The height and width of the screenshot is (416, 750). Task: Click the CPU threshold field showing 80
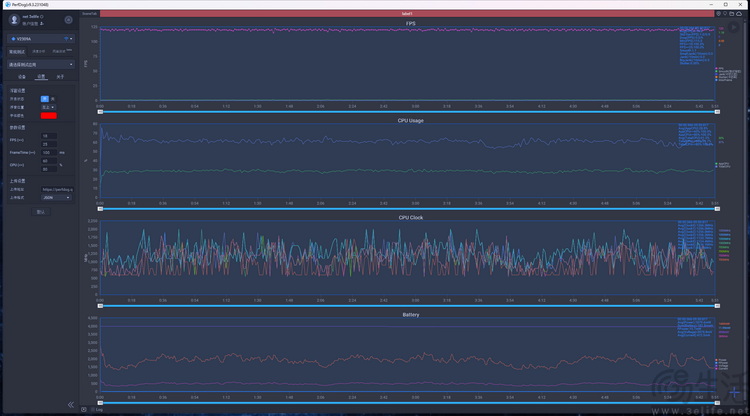[x=49, y=169]
